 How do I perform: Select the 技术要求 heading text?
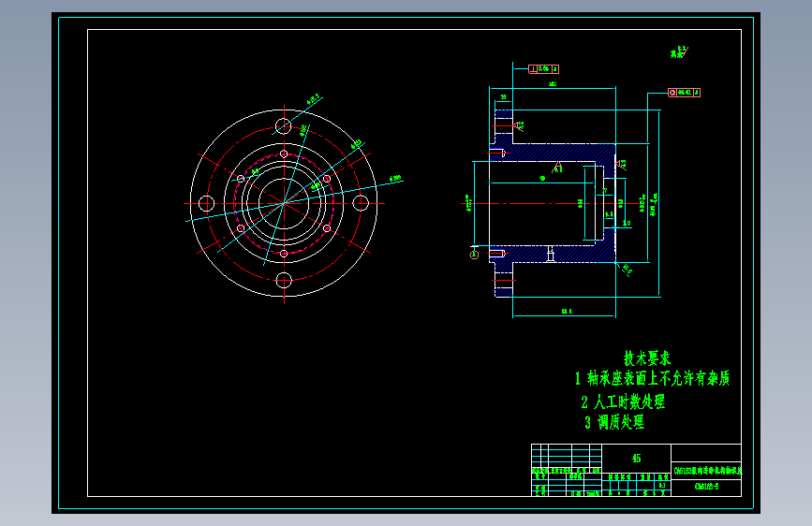(x=647, y=358)
